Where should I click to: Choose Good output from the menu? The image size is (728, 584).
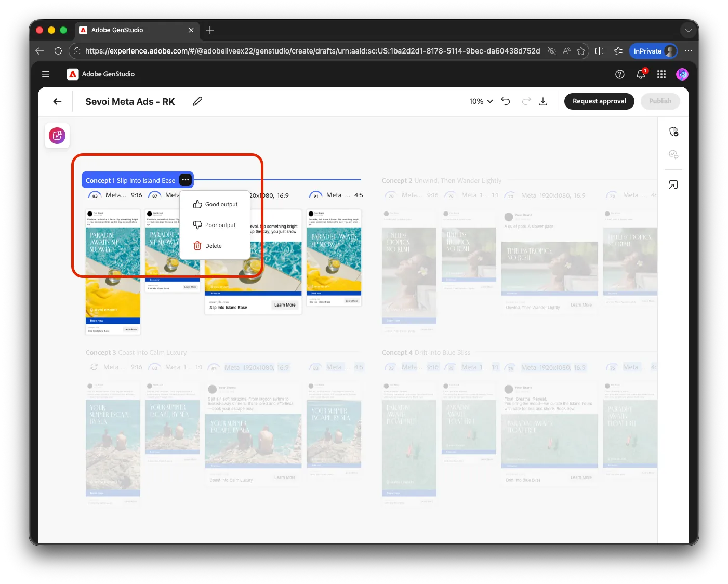[215, 204]
